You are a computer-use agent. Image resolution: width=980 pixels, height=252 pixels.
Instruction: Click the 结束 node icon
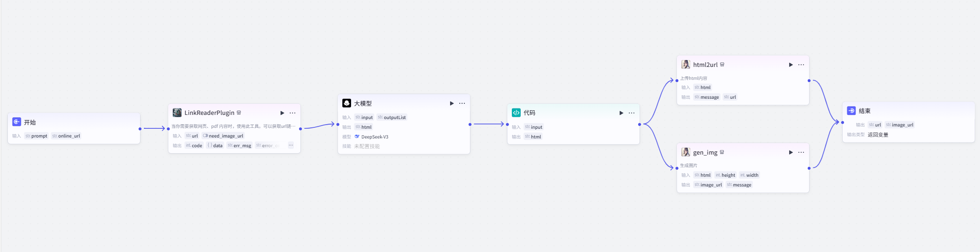(851, 111)
